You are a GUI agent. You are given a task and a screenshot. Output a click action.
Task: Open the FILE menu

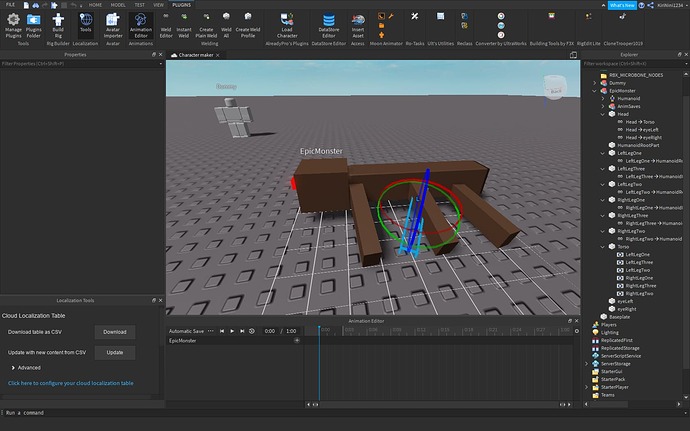tap(10, 5)
